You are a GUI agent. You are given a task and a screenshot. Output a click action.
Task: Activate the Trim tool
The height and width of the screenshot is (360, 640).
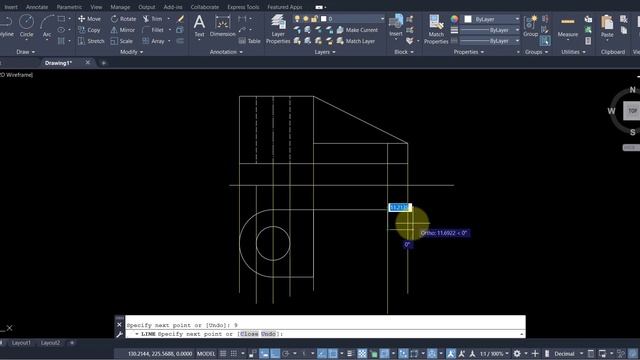(x=153, y=19)
